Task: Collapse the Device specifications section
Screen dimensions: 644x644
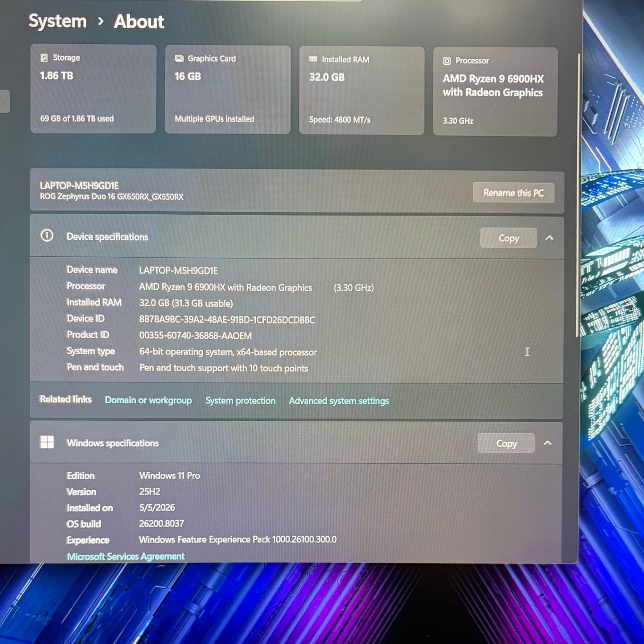Action: pyautogui.click(x=550, y=238)
